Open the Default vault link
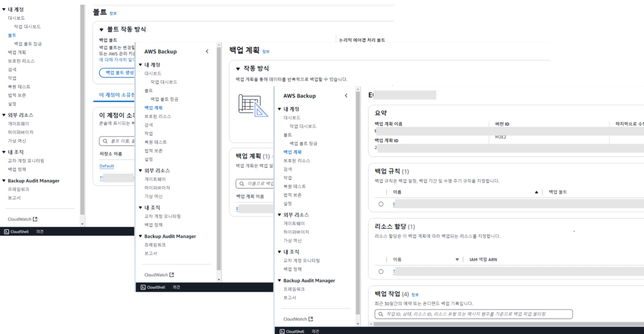The image size is (644, 334). [x=107, y=166]
